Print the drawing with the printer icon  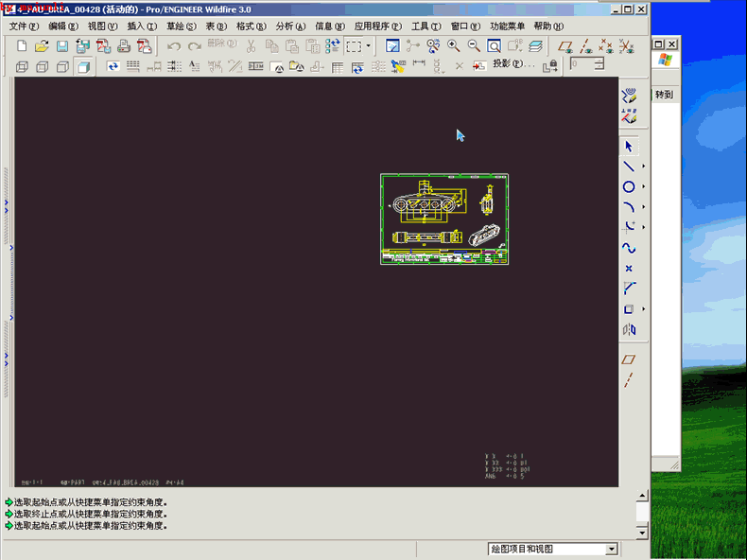pos(123,46)
